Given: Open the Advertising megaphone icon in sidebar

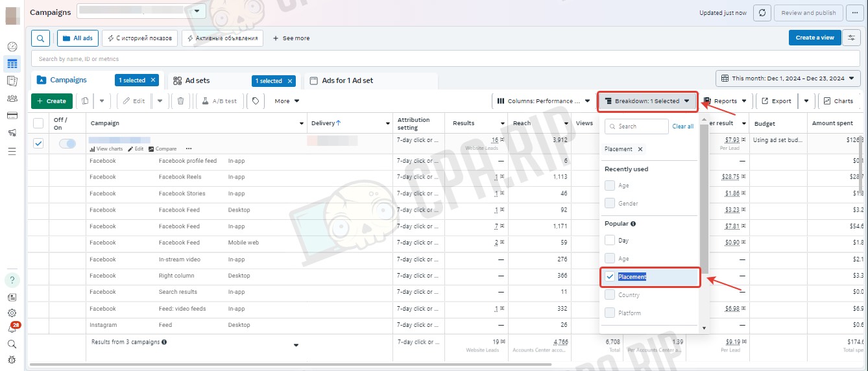Looking at the screenshot, I should tap(12, 133).
